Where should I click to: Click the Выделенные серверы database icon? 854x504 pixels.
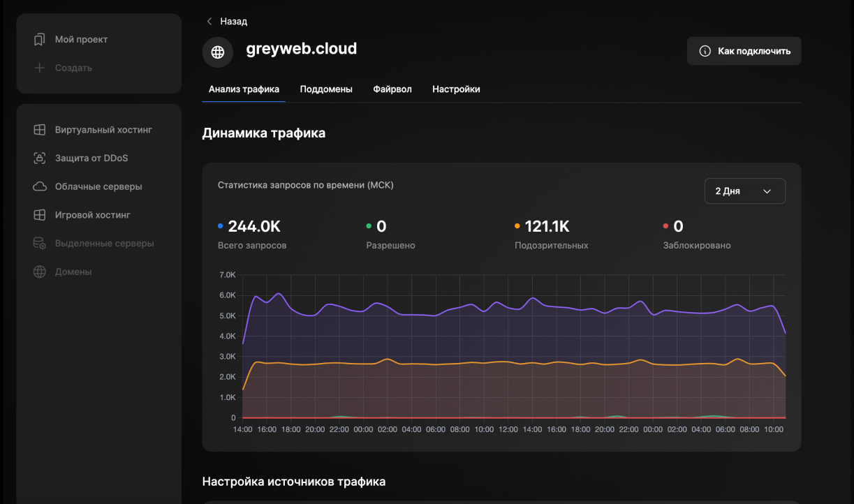pyautogui.click(x=40, y=244)
